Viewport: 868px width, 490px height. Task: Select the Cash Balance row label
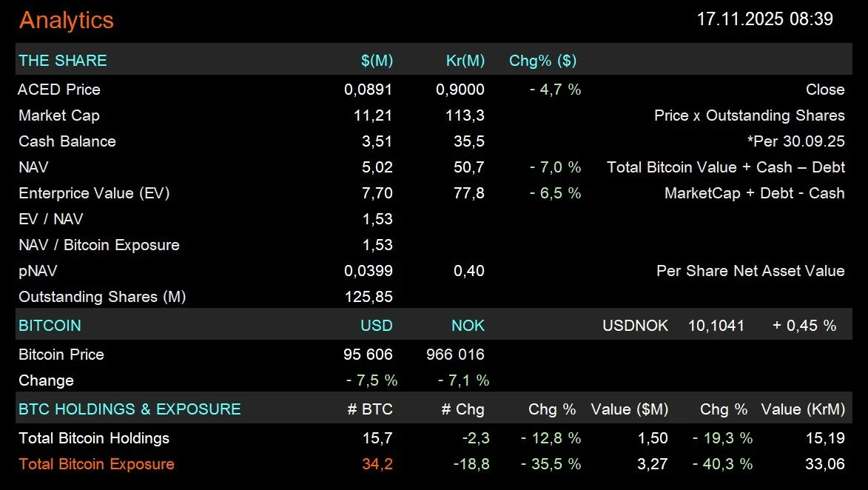(x=67, y=141)
